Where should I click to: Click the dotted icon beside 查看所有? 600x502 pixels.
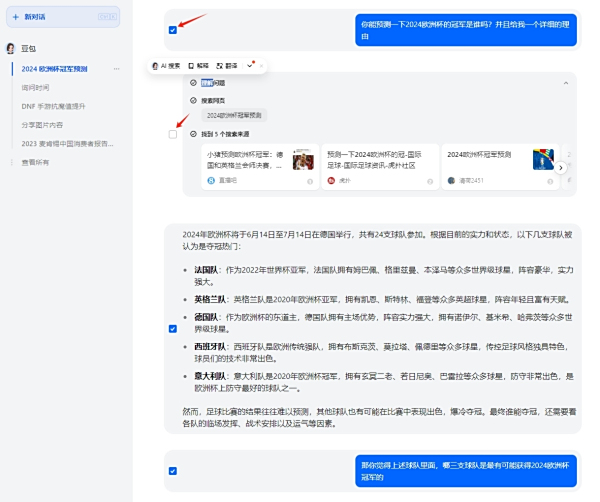coord(11,163)
